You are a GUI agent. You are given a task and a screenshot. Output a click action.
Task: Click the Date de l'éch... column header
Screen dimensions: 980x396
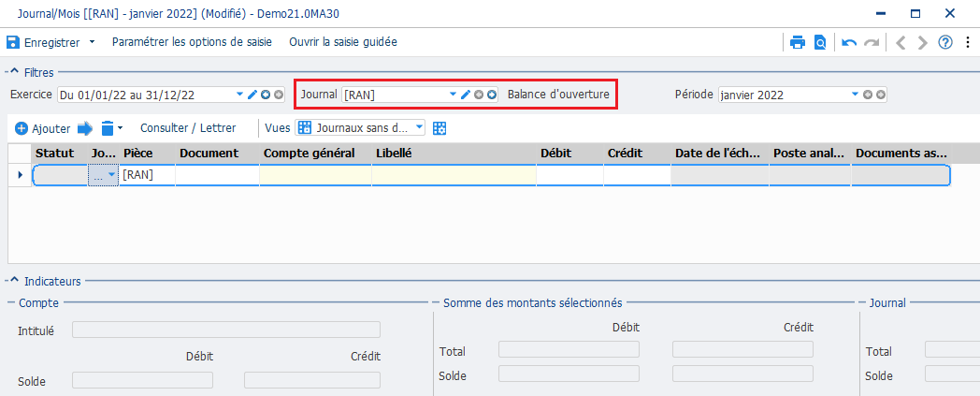[x=719, y=154]
